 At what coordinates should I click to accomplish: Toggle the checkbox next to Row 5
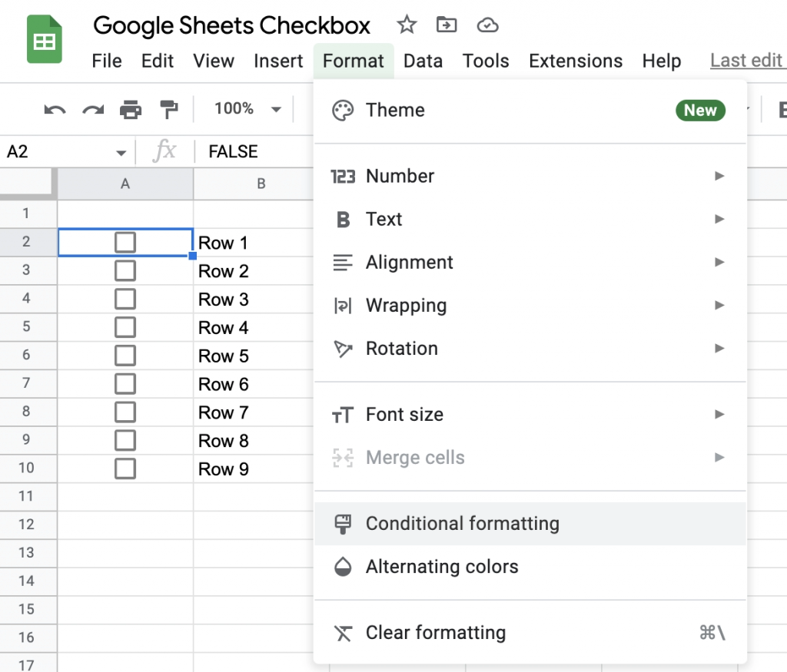coord(125,356)
